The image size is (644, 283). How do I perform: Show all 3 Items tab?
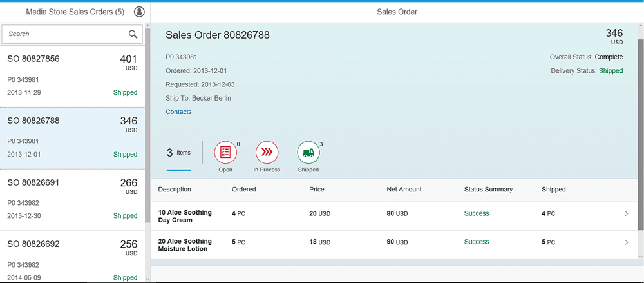178,153
